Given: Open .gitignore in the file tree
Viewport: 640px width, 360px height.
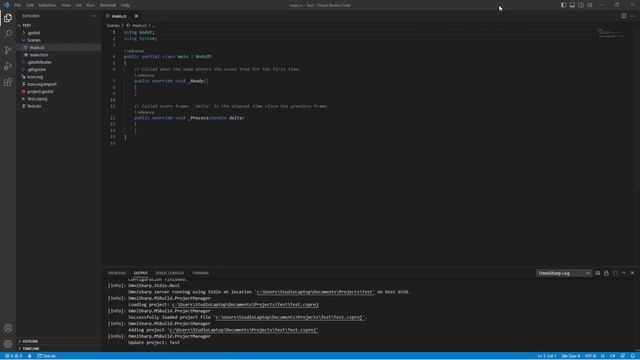Looking at the screenshot, I should pyautogui.click(x=58, y=69).
